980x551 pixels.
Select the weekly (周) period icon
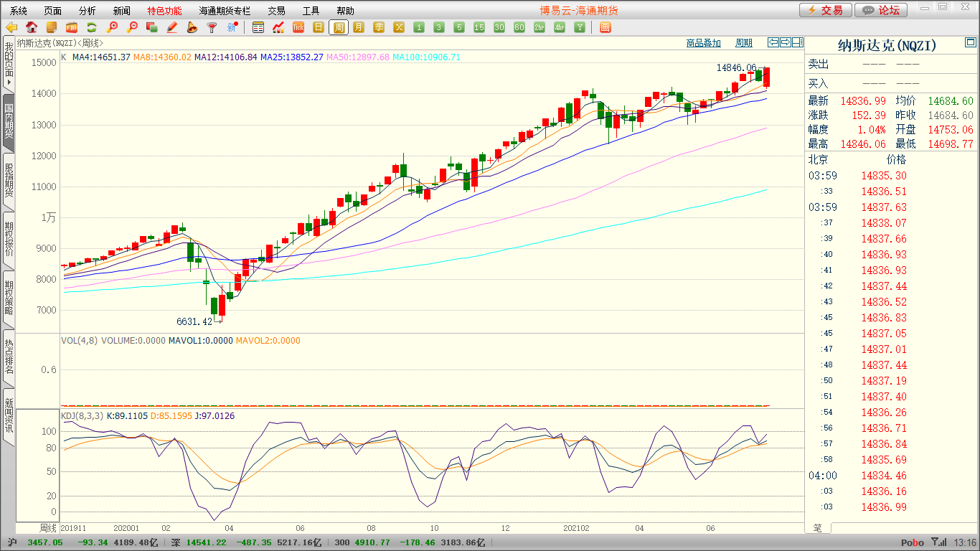[339, 27]
